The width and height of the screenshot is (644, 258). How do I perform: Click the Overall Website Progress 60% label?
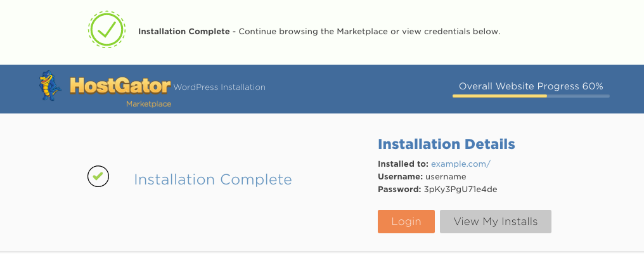(x=531, y=86)
